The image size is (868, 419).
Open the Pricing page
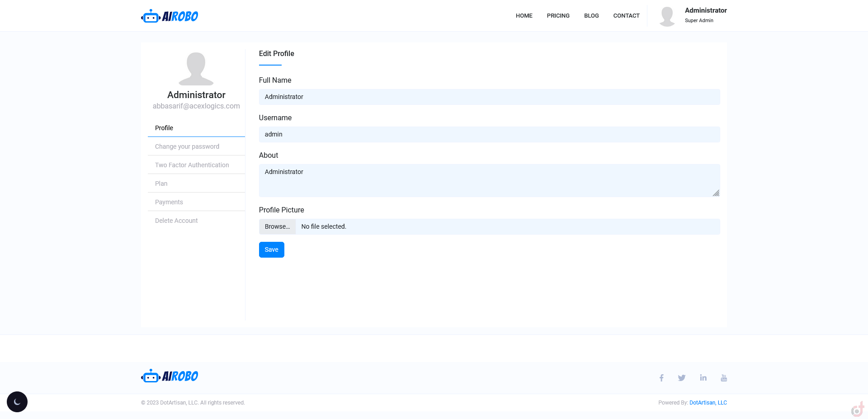[x=558, y=16]
